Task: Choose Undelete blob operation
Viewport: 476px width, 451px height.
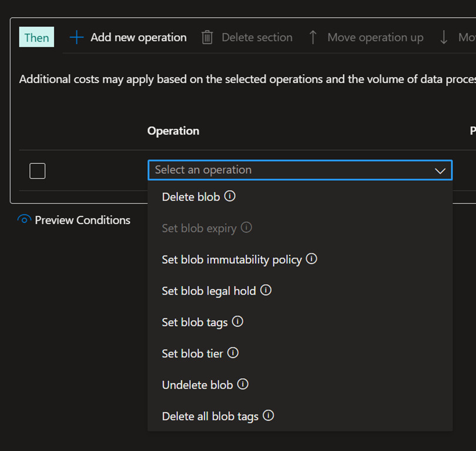Action: click(x=197, y=385)
